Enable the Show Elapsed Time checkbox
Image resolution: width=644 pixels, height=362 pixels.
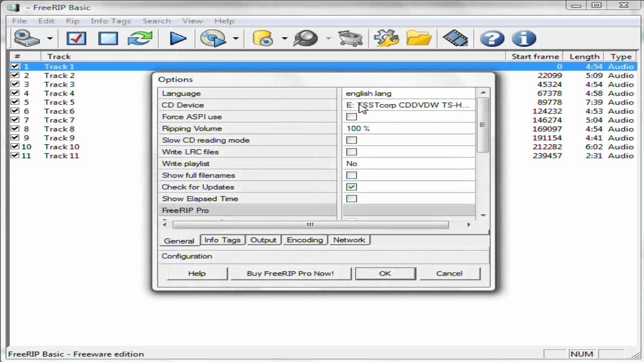point(352,199)
